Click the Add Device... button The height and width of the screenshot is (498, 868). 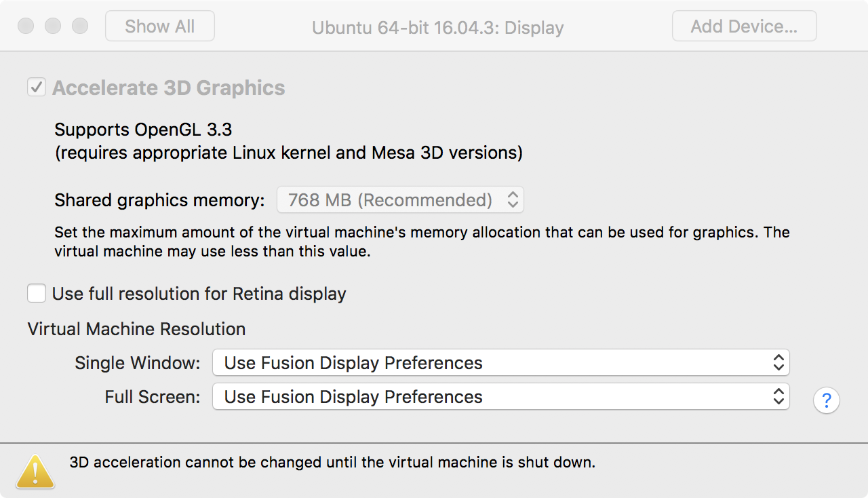coord(744,26)
